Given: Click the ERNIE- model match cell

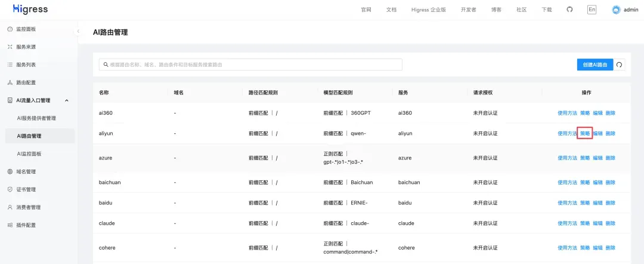Looking at the screenshot, I should (346, 202).
